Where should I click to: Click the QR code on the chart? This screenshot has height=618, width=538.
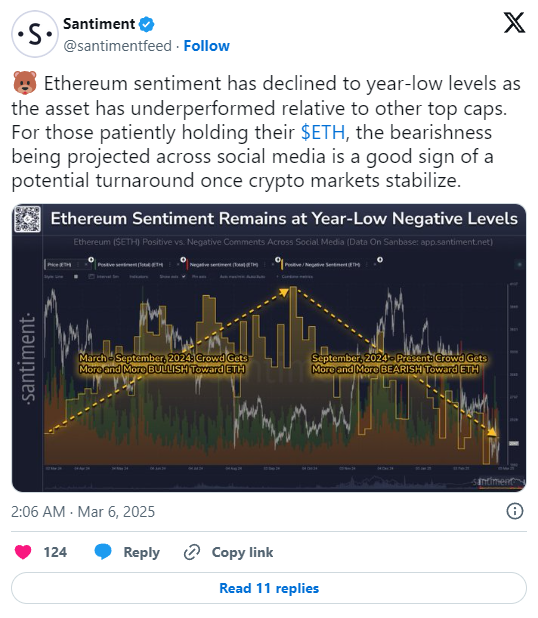pyautogui.click(x=27, y=219)
